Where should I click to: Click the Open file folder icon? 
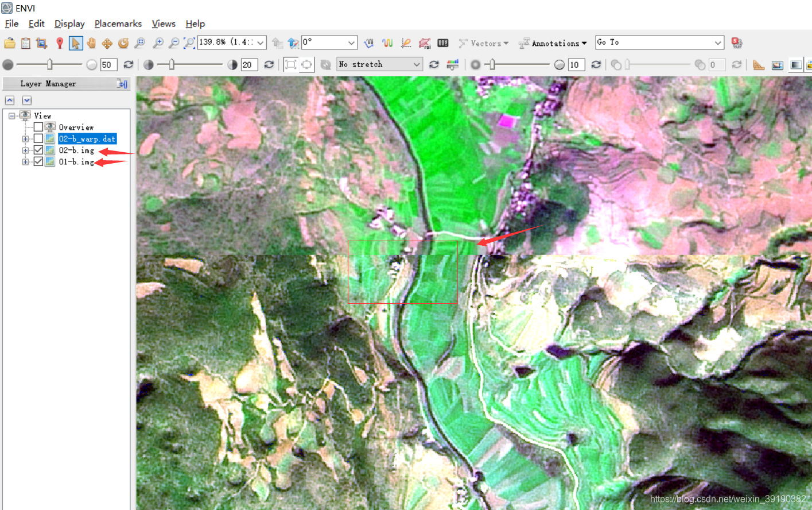point(10,43)
